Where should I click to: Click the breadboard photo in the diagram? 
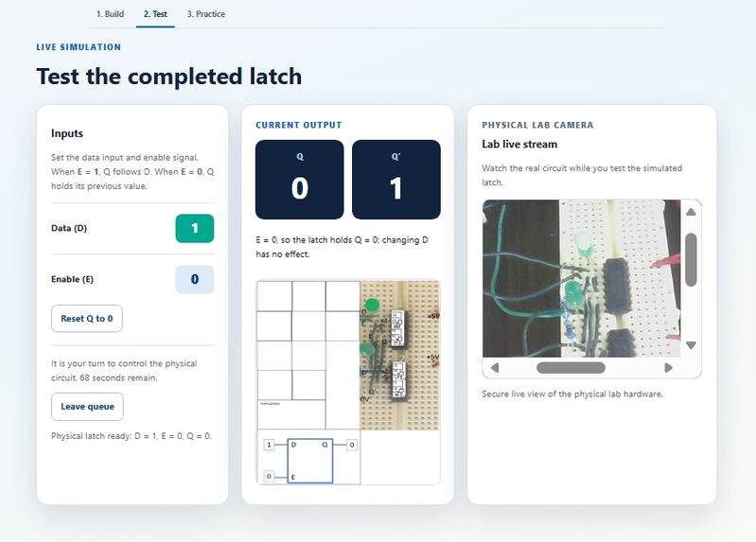coord(399,355)
